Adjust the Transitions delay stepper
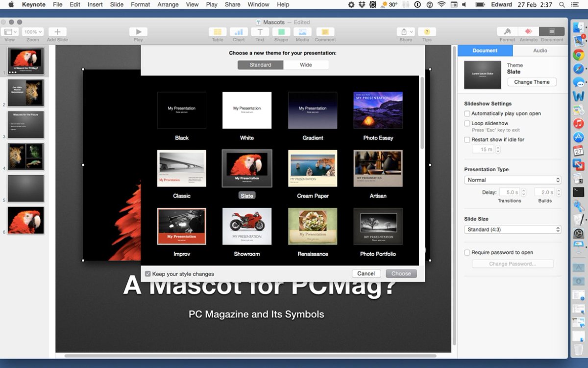 click(523, 192)
